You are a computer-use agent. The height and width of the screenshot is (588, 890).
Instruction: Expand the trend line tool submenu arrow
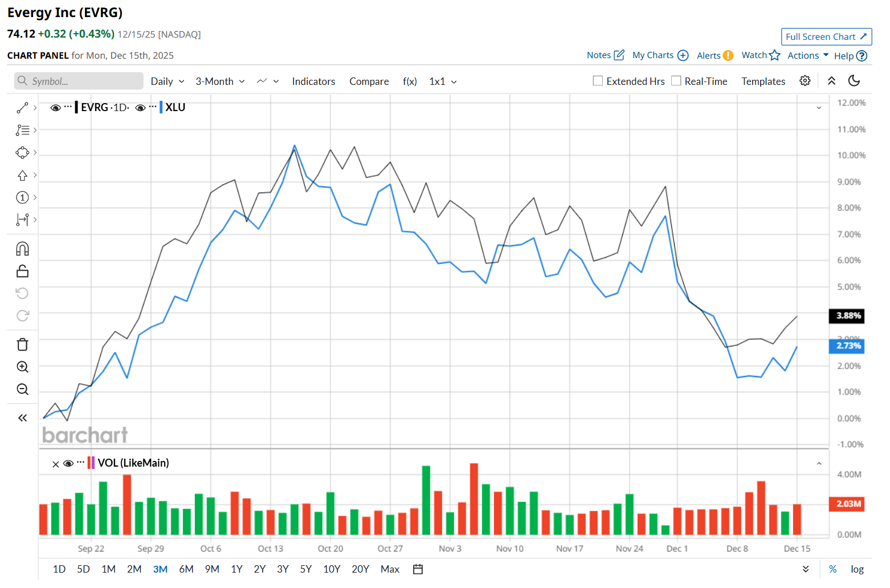coord(35,108)
